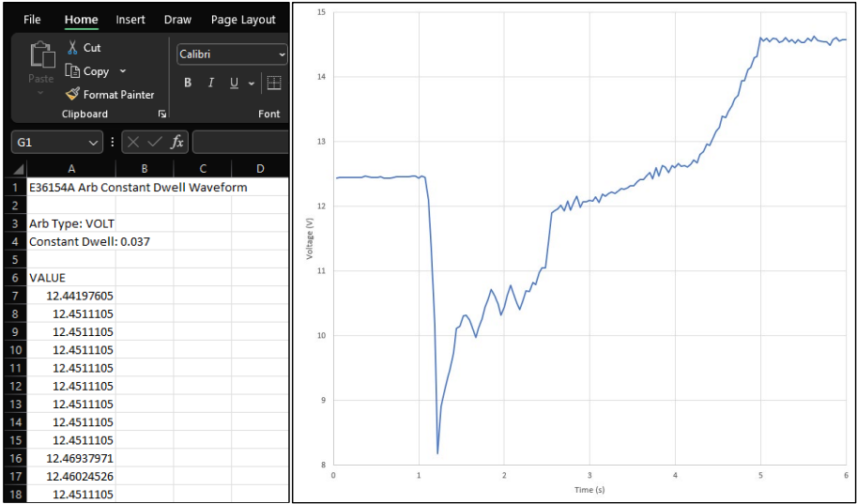Switch to the Draw tab

177,20
